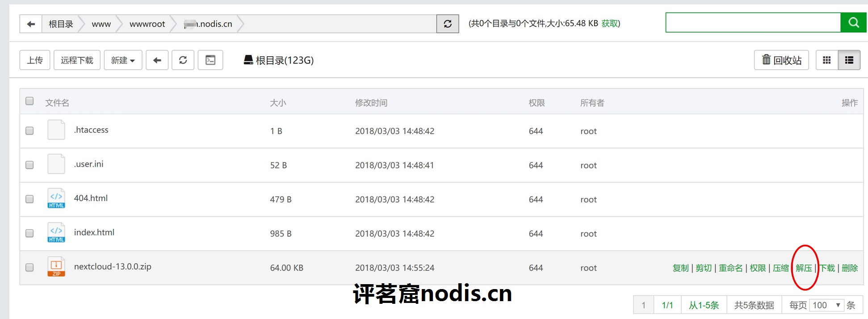Switch to list view

click(849, 60)
